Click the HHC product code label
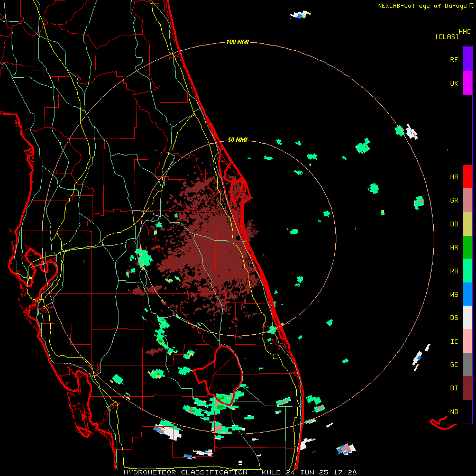Screen dimensions: 476x476 click(x=465, y=32)
